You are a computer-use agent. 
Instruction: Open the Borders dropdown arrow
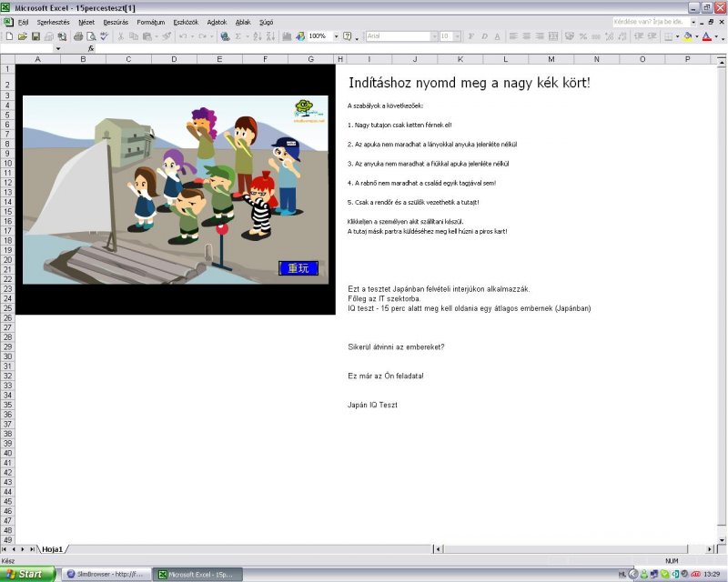click(677, 36)
